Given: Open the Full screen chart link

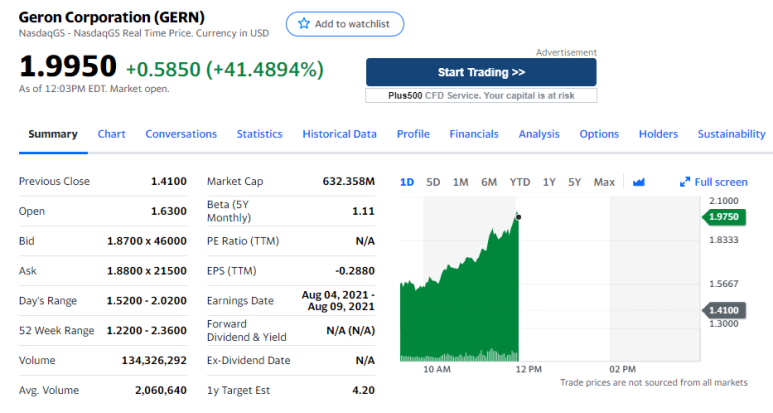Looking at the screenshot, I should 721,182.
